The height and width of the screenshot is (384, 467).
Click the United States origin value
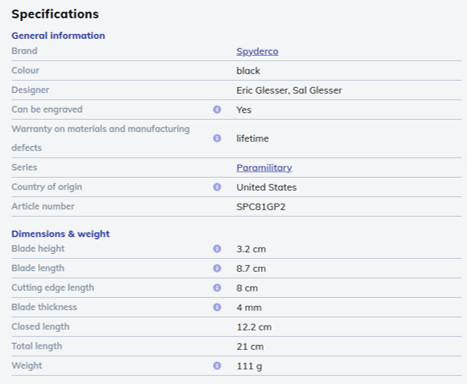pyautogui.click(x=266, y=187)
